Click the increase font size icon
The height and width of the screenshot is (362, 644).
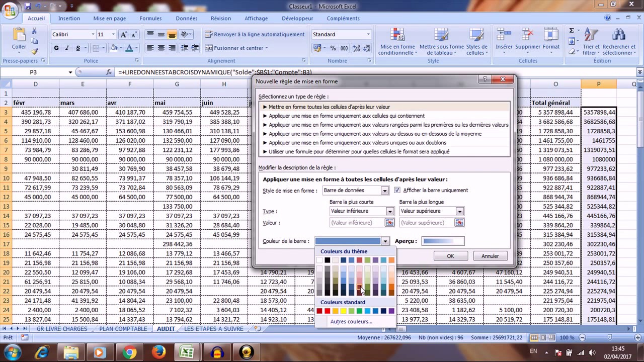[123, 34]
